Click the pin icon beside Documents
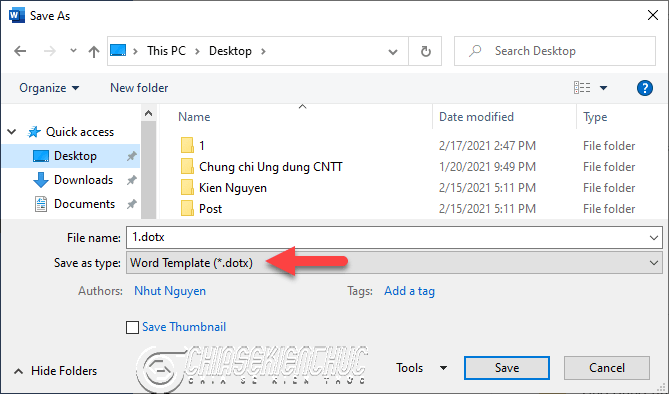This screenshot has height=394, width=669. 131,204
